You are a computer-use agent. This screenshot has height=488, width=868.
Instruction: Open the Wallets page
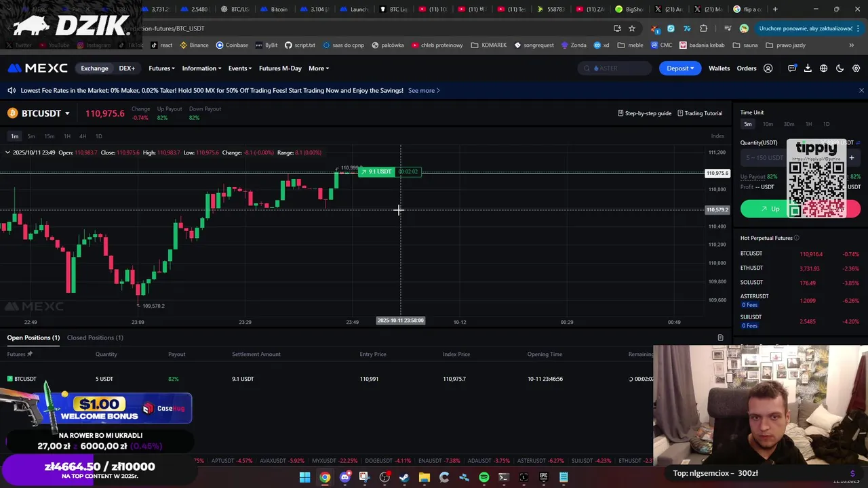tap(719, 68)
